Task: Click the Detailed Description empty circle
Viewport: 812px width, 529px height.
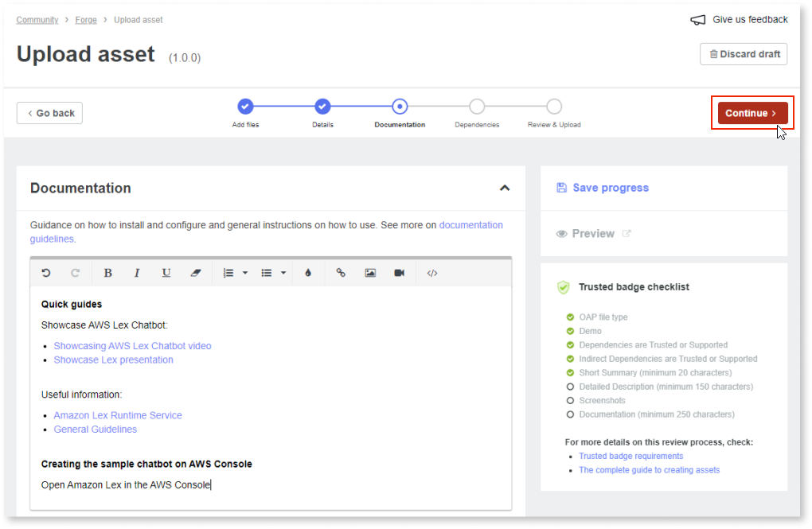Action: point(570,387)
